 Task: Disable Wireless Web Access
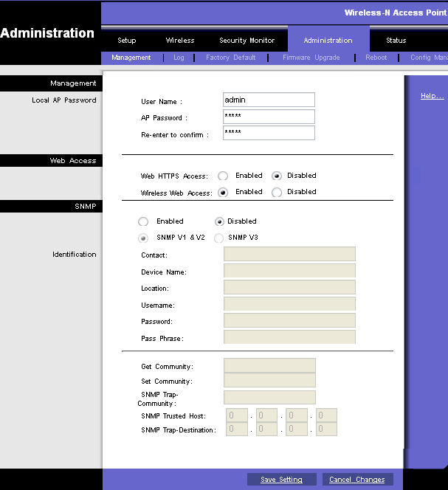[x=276, y=192]
